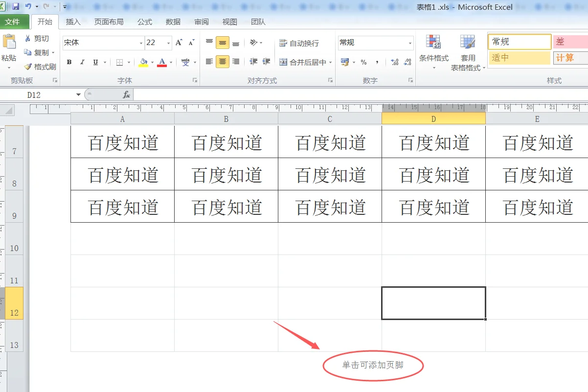
Task: Open the font size dropdown showing 22
Action: (x=168, y=43)
